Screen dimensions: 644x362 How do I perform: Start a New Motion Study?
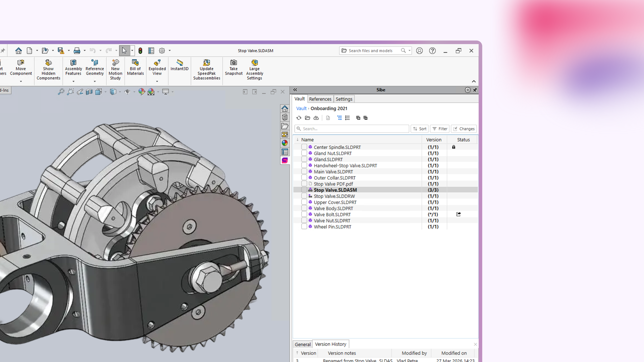coord(115,70)
